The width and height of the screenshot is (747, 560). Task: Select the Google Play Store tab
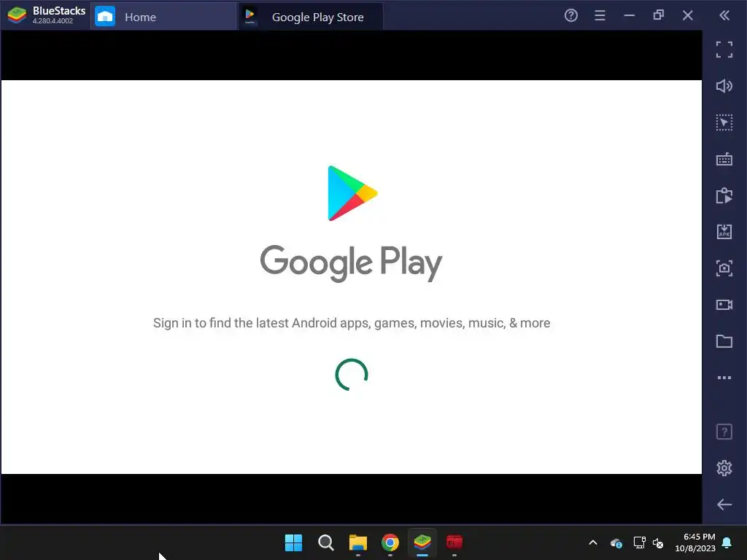310,17
